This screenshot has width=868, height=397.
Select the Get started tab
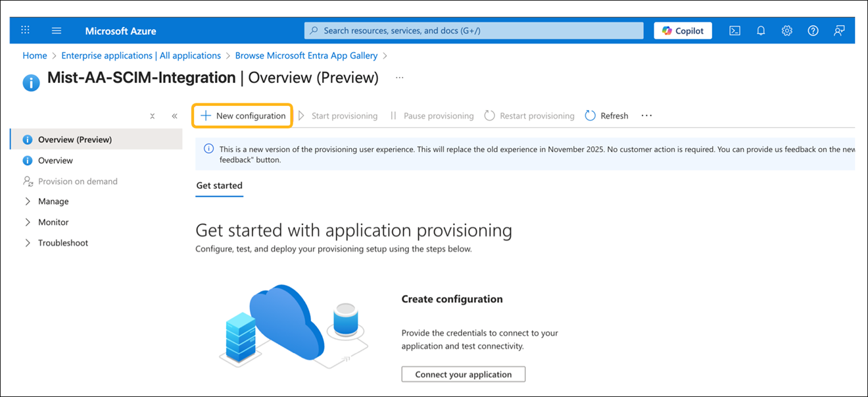click(219, 186)
